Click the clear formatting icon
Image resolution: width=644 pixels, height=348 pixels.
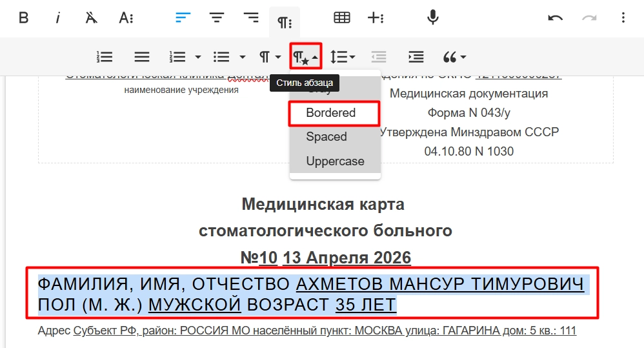click(92, 18)
